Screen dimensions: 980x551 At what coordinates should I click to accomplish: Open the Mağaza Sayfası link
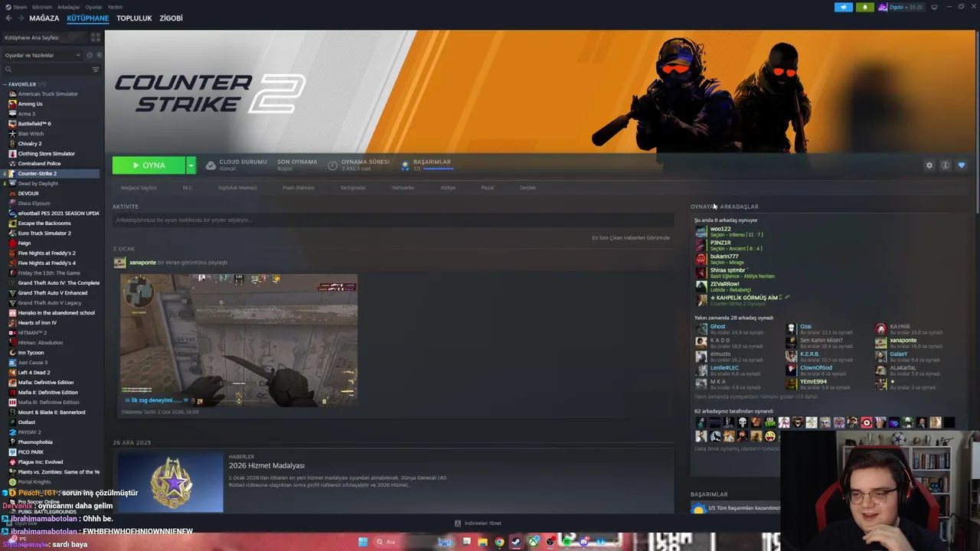point(139,187)
